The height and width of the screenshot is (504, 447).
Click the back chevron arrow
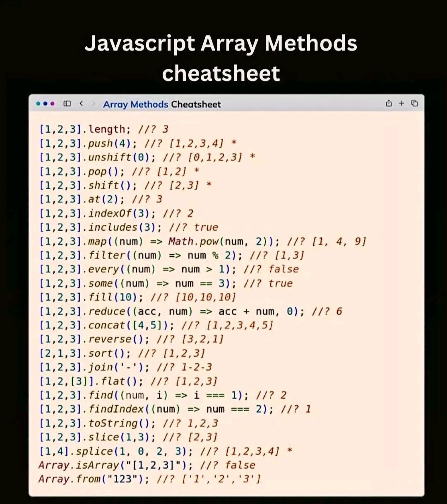point(81,104)
